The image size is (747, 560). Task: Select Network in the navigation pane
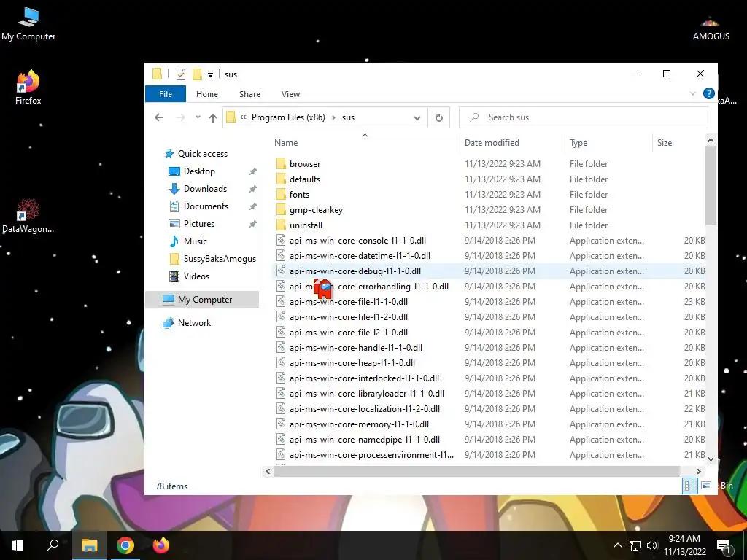tap(194, 323)
